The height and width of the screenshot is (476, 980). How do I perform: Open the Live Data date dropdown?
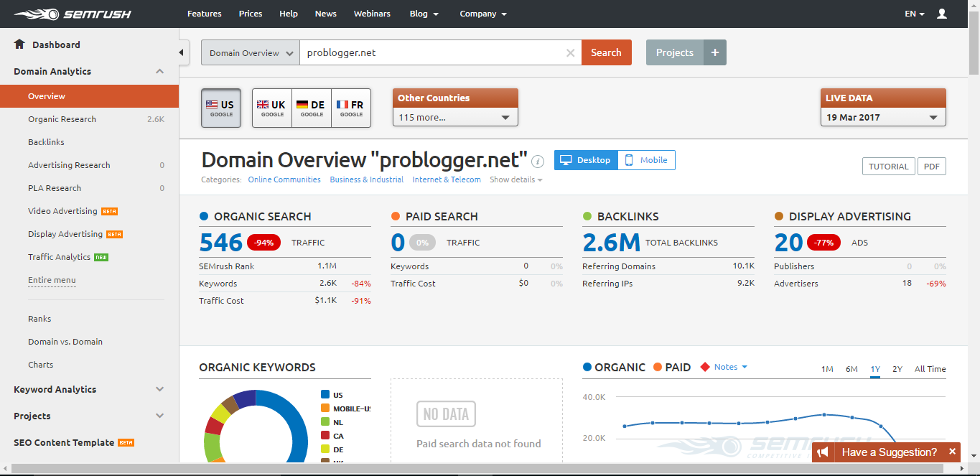[883, 117]
